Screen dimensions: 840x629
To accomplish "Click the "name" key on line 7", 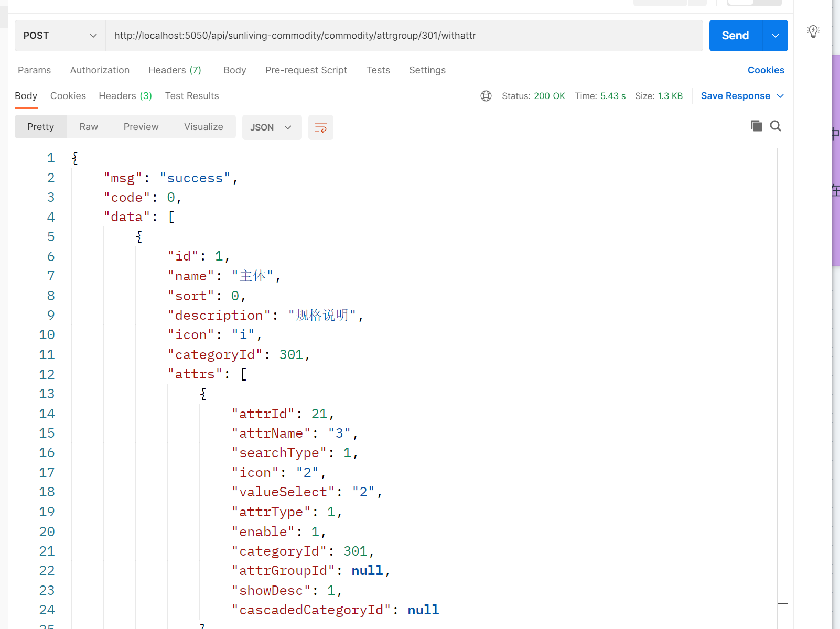I will tap(191, 276).
